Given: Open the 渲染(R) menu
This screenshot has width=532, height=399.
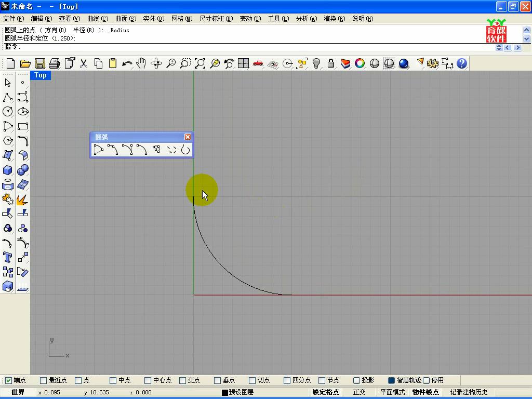Looking at the screenshot, I should click(335, 19).
